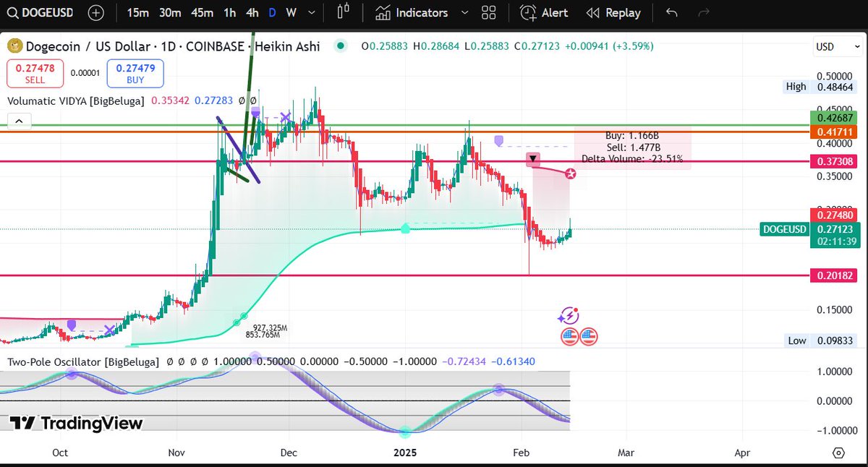Select the Volumatic VIDYA indicator legend
868x467 pixels.
tap(77, 100)
